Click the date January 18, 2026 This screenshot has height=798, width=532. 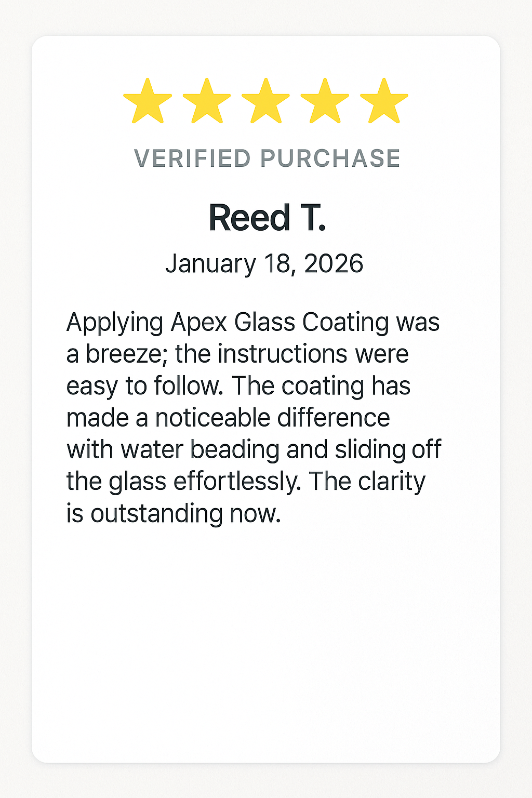pos(264,264)
